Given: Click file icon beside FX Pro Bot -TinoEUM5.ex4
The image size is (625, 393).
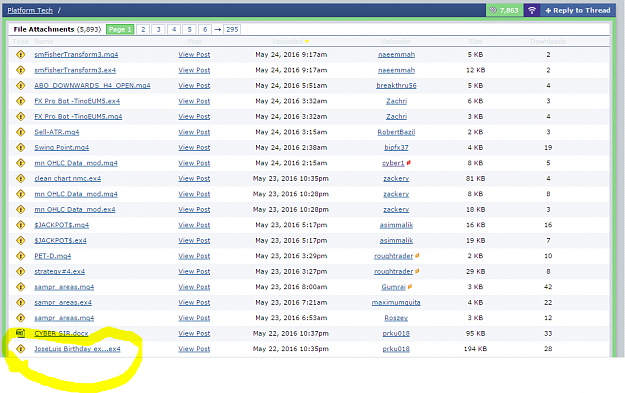Looking at the screenshot, I should tap(21, 101).
